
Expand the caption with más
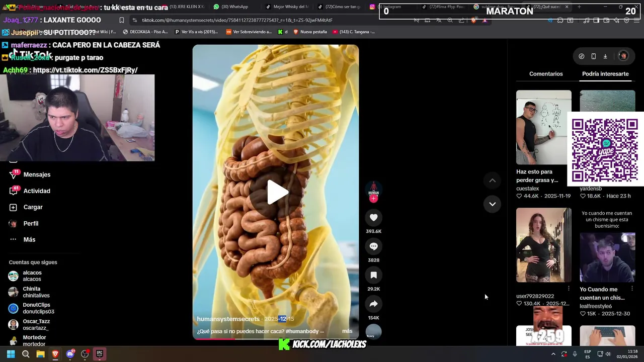pos(347,331)
